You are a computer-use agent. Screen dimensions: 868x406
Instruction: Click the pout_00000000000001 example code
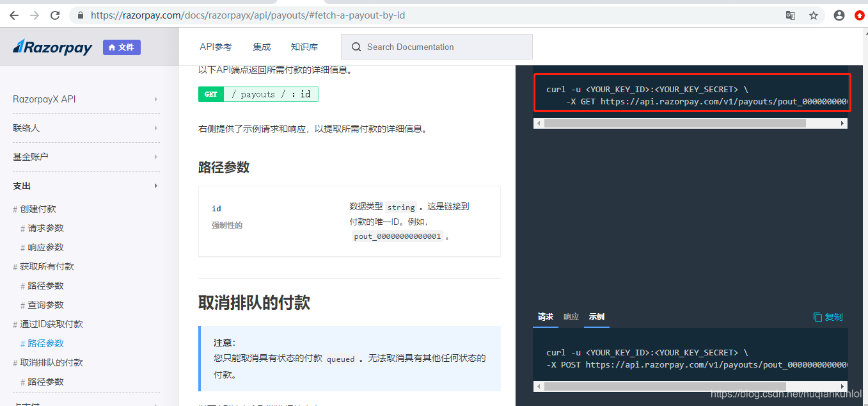click(x=397, y=236)
